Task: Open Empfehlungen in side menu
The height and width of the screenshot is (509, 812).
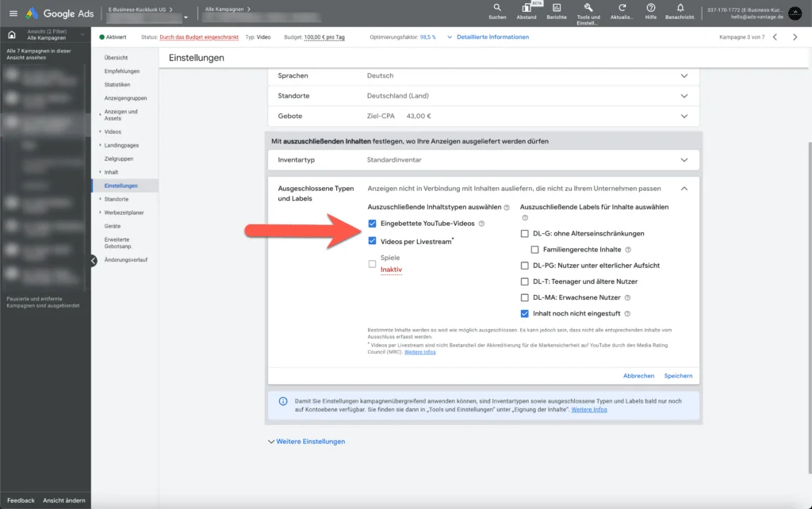Action: (x=121, y=71)
